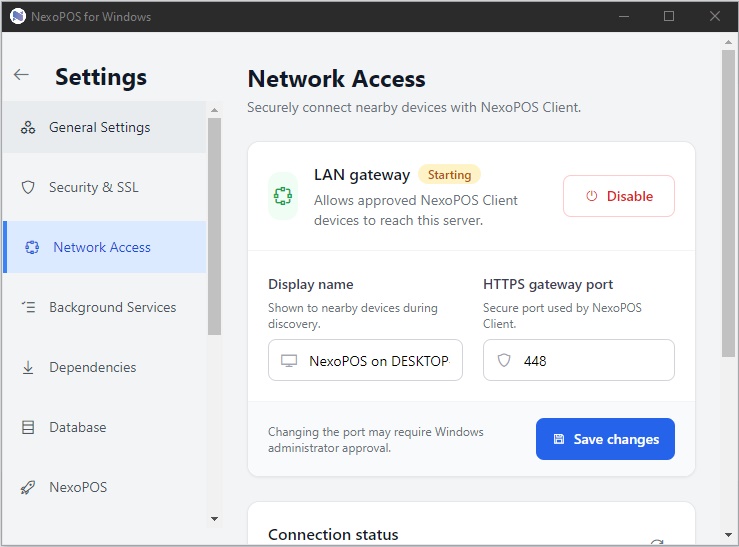Maximize the NexoPOS for Windows window
Screen dimensions: 739x547
point(669,16)
